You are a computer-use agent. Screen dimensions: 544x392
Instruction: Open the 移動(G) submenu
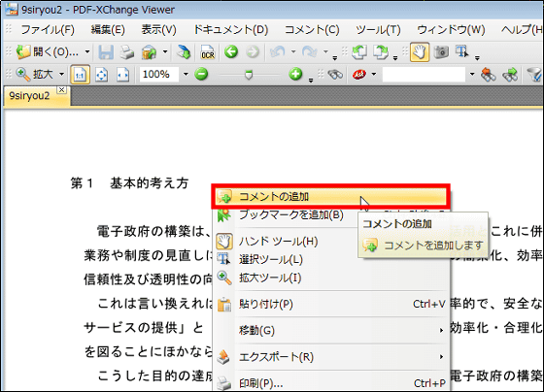coord(330,331)
